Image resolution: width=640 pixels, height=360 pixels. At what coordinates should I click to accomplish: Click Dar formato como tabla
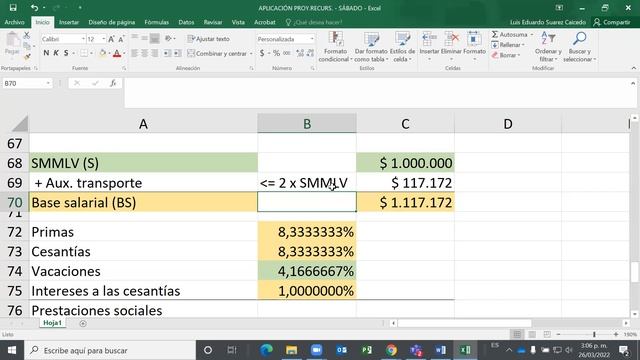[x=371, y=47]
